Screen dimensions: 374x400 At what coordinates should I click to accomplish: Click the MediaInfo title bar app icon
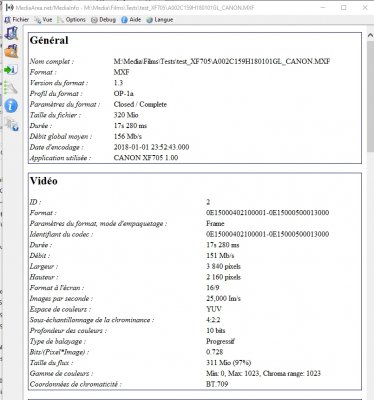tap(10, 7)
